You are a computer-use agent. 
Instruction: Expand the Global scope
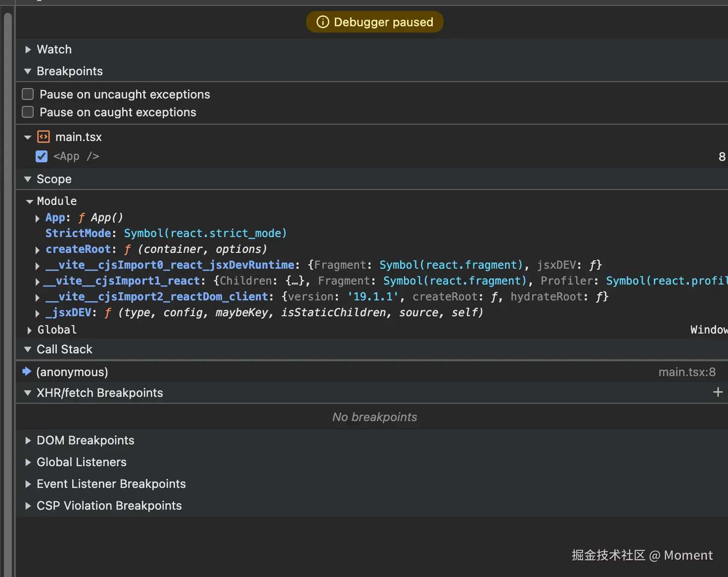tap(30, 330)
